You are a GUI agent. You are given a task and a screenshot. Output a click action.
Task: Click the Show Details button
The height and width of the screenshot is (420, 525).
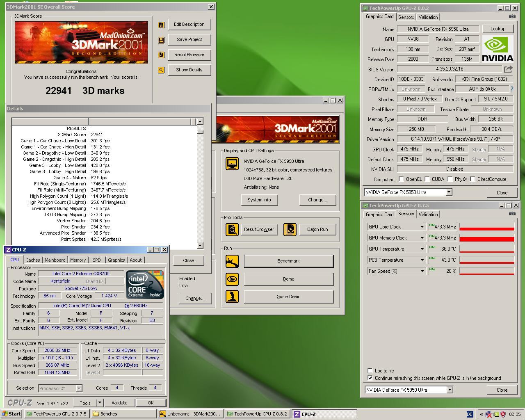coord(189,70)
